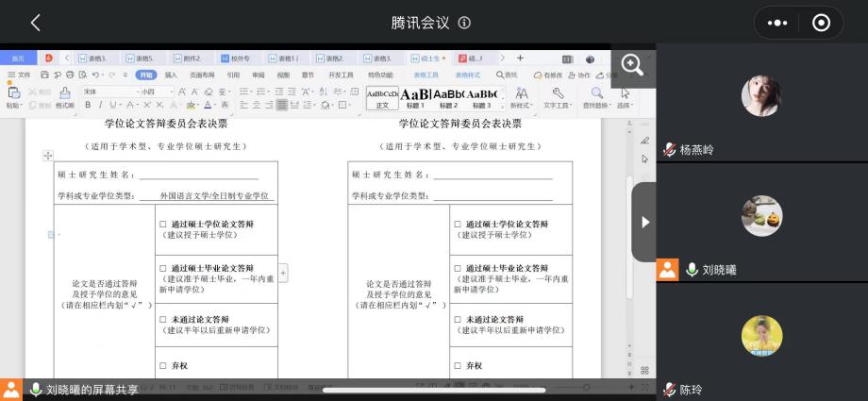This screenshot has height=401, width=868.
Task: Open the three-dots more options menu
Action: coord(777,23)
